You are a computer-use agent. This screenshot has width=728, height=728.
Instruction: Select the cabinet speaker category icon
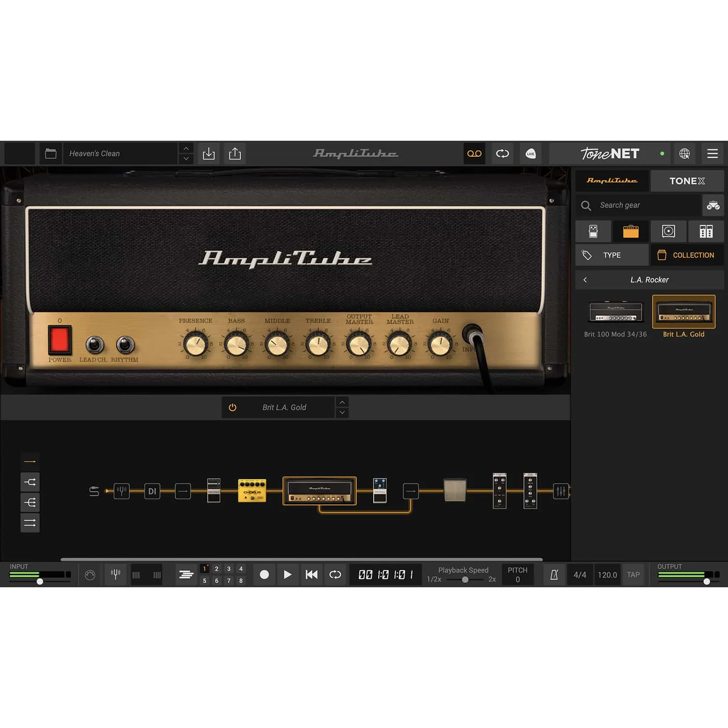tap(668, 232)
